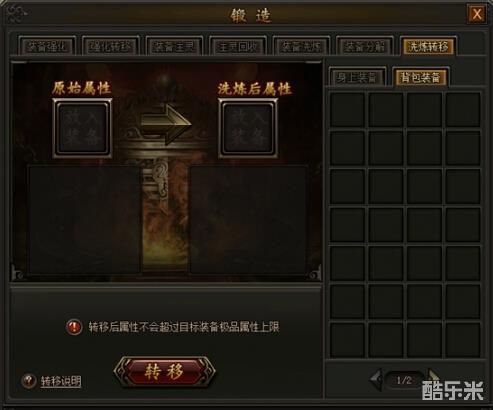Go to next inventory page arrow

pyautogui.click(x=433, y=377)
